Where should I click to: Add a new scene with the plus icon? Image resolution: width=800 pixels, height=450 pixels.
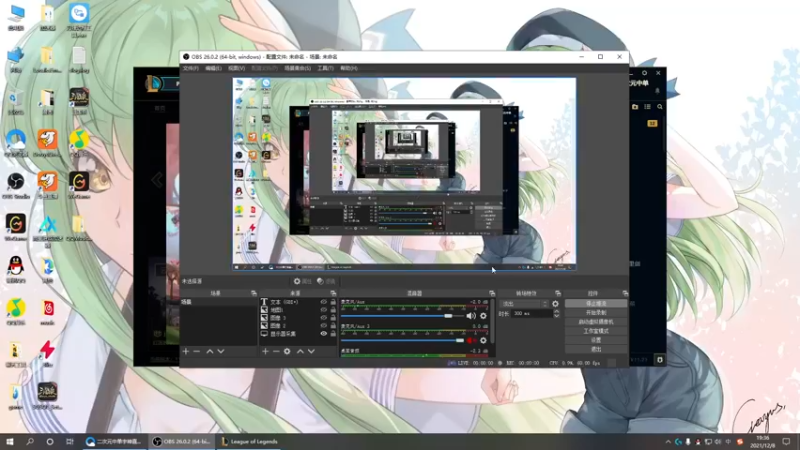pyautogui.click(x=186, y=352)
